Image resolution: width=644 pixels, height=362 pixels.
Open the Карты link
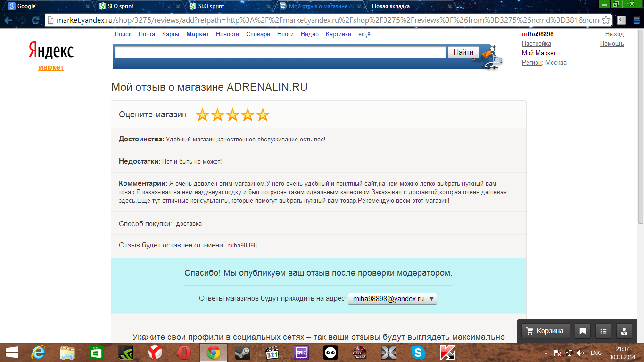click(170, 34)
